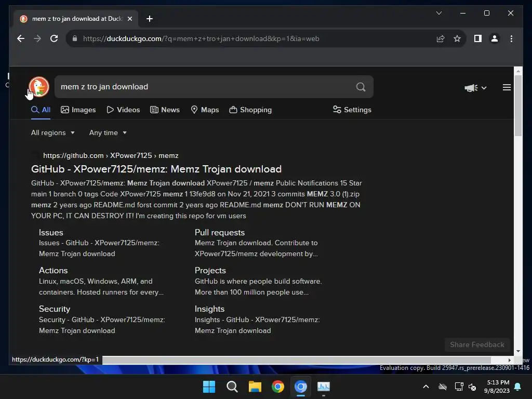Screen dimensions: 532x399
Task: Switch to the Shopping tab
Action: tap(250, 110)
